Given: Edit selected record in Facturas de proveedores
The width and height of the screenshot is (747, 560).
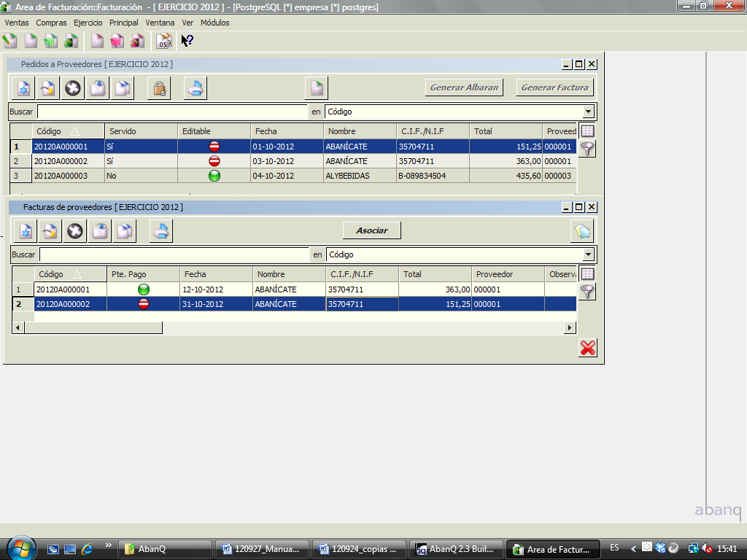Looking at the screenshot, I should (50, 231).
